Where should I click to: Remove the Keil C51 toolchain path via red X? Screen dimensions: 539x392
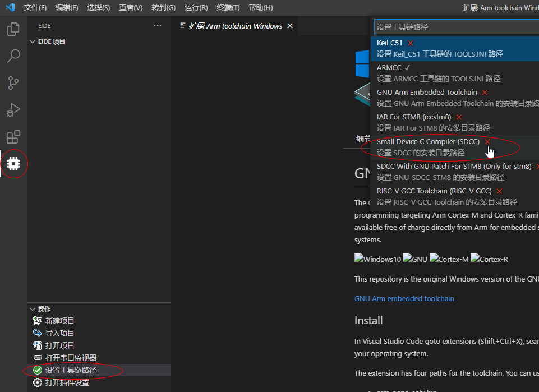(410, 42)
